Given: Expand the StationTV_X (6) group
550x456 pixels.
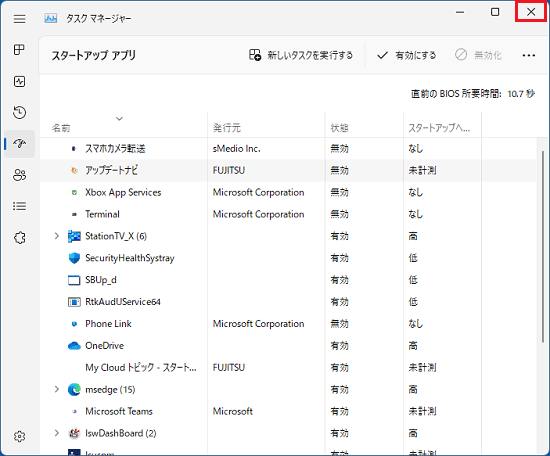Looking at the screenshot, I should pos(57,236).
